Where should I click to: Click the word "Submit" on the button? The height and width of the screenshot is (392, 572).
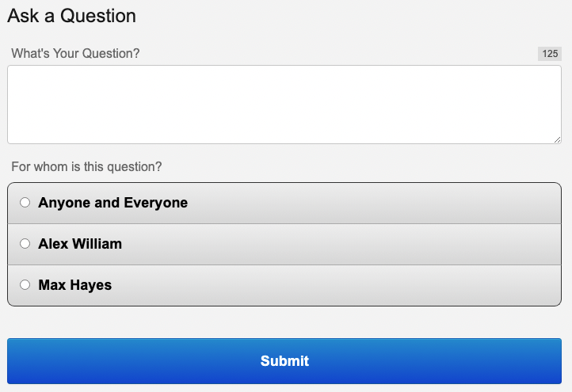(x=284, y=361)
